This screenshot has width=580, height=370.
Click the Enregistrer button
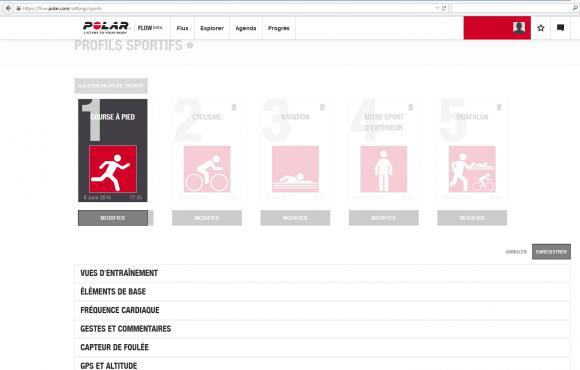551,252
